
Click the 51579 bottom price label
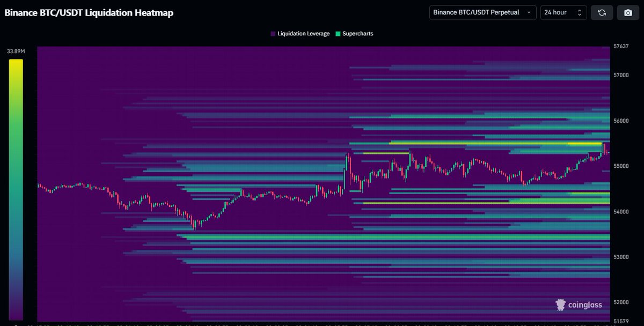[x=621, y=321]
